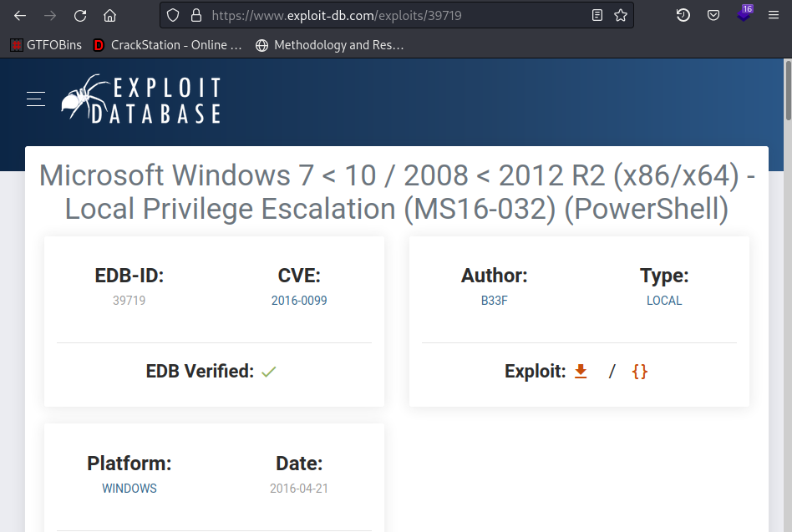View site security padlock info
Image resolution: width=792 pixels, height=532 pixels.
[x=196, y=16]
